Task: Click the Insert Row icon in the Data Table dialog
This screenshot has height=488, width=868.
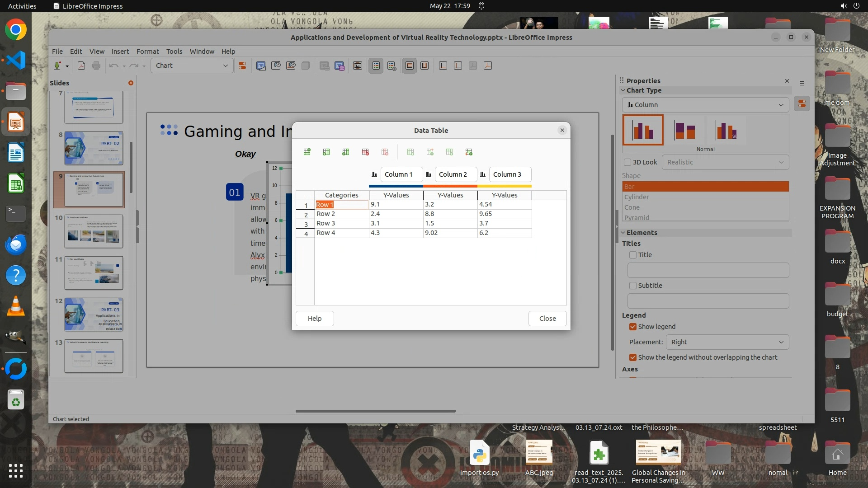Action: 307,152
